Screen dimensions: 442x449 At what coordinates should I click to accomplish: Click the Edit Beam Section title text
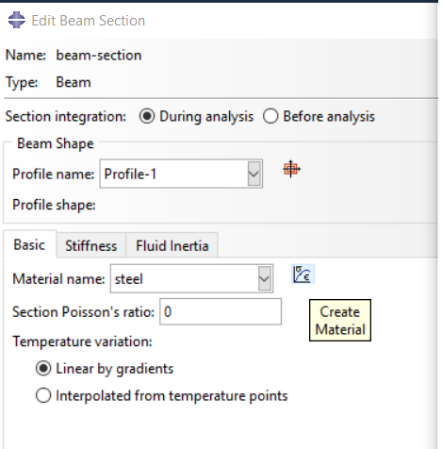point(88,21)
